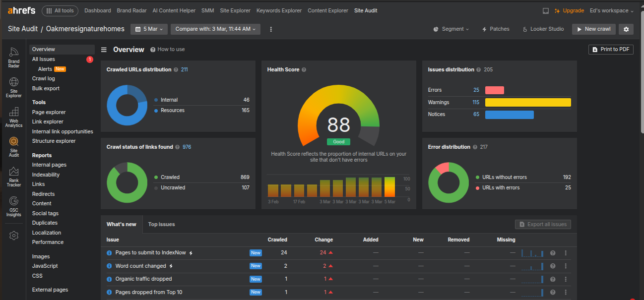Viewport: 644px width, 300px height.
Task: Launch Looker Studio from the top bar
Action: [x=543, y=29]
